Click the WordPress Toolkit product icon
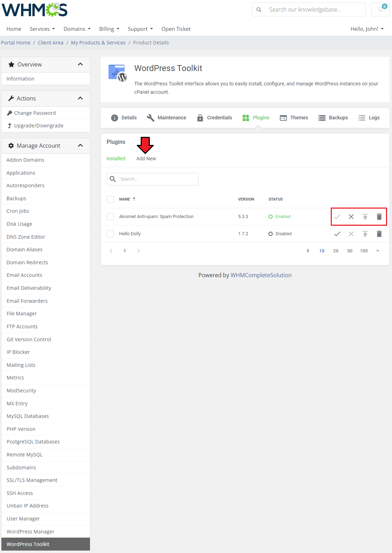 118,73
